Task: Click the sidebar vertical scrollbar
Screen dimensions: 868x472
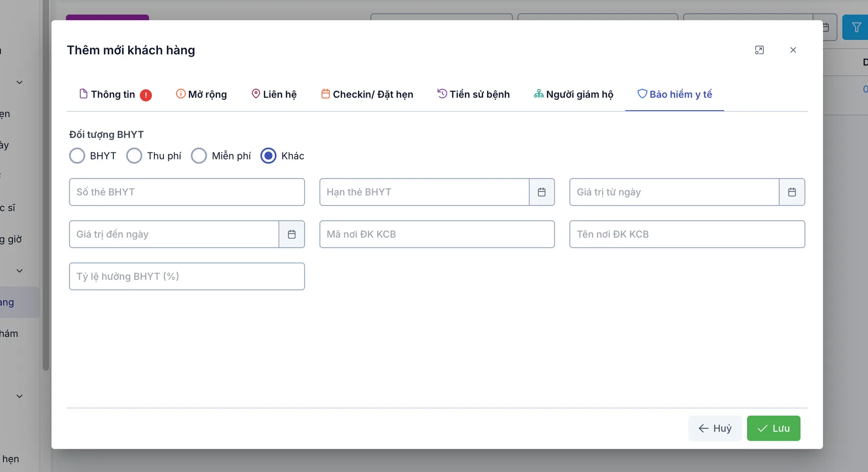Action: click(46, 184)
